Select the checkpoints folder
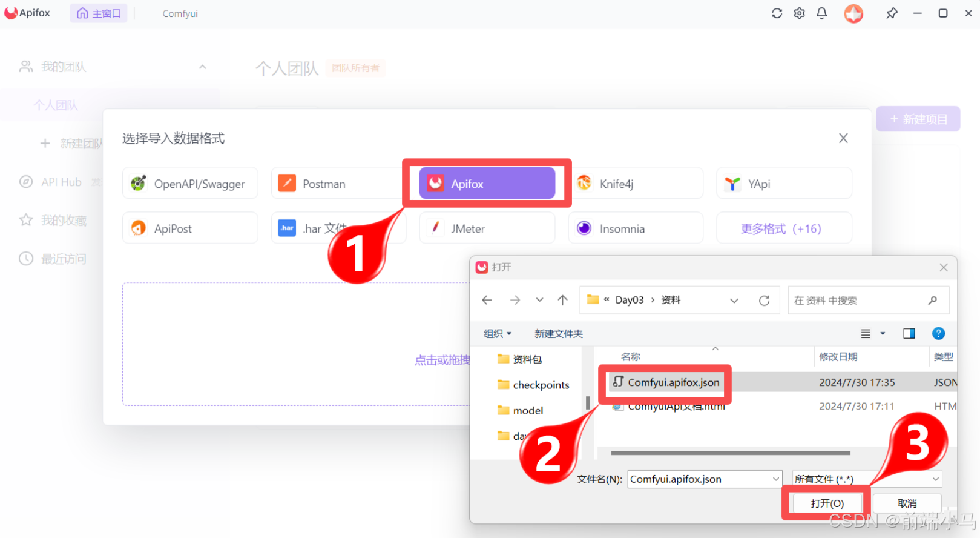 pos(533,385)
